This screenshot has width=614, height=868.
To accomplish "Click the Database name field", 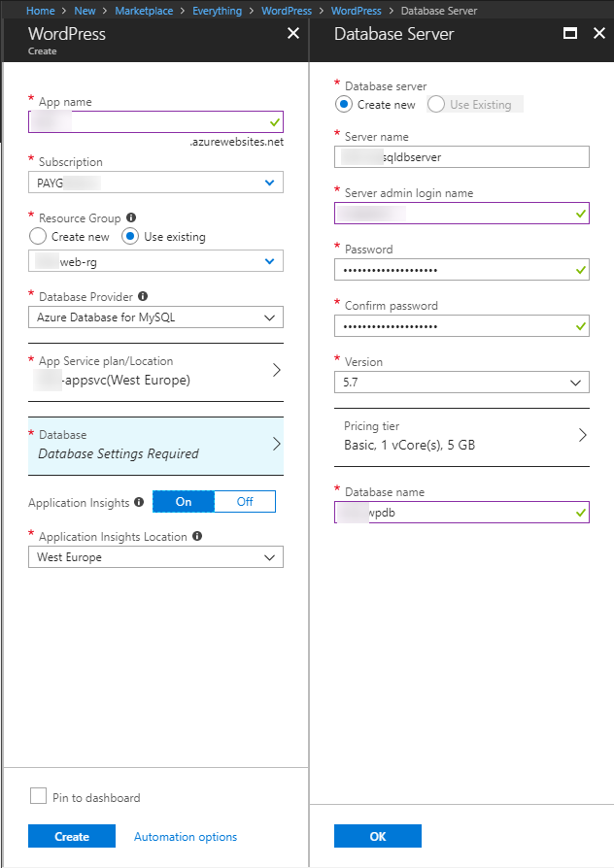I will pos(461,512).
